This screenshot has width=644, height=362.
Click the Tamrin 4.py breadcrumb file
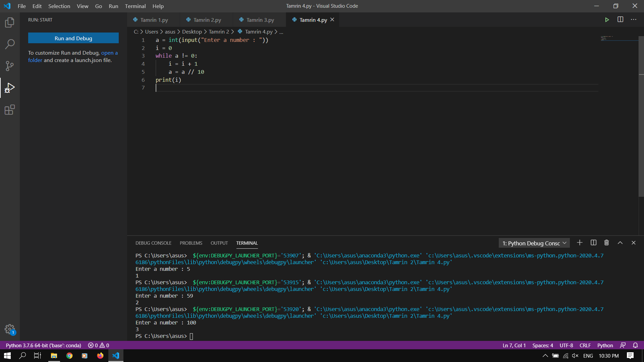click(255, 32)
